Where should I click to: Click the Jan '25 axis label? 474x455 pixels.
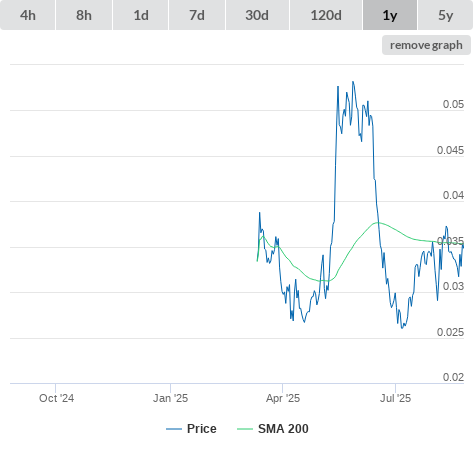tap(170, 398)
